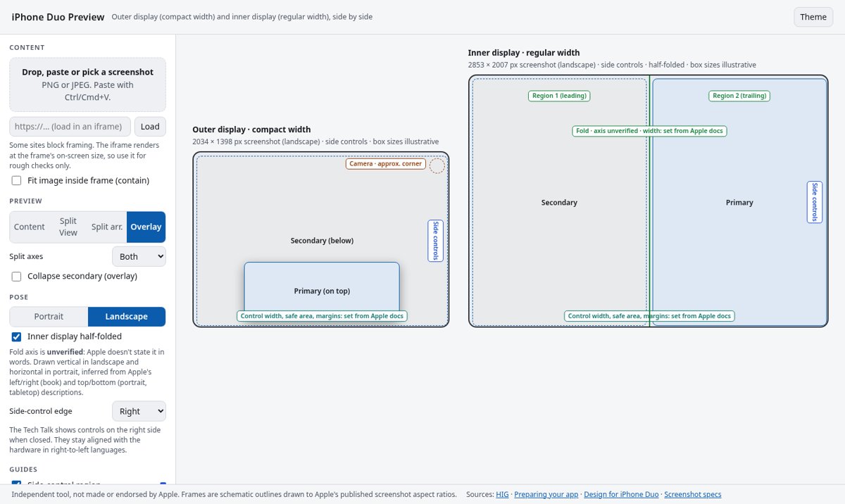Viewport: 845px width, 504px height.
Task: Click the Theme button
Action: point(813,17)
